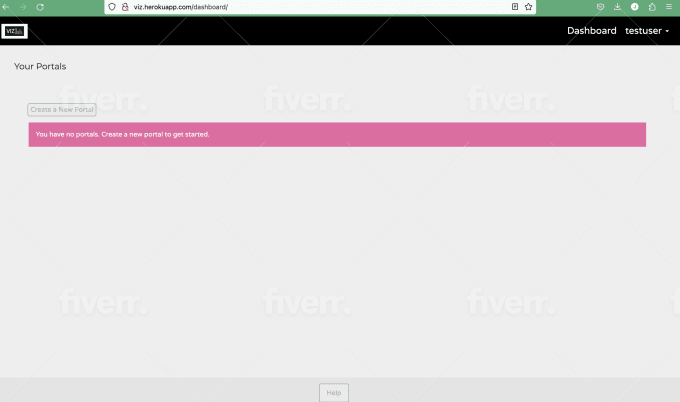680x402 pixels.
Task: Open the browser downloads panel
Action: [x=617, y=6]
